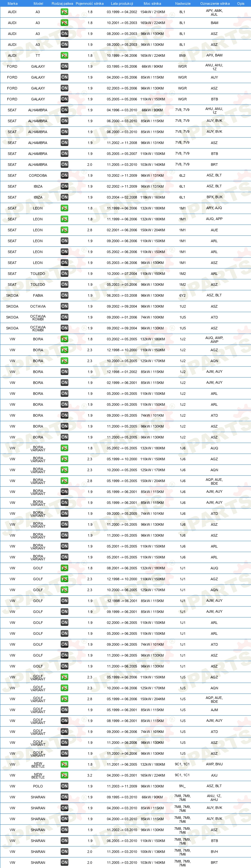Click the Rodzaj paliwa column header
251x868 pixels.
[x=62, y=4]
